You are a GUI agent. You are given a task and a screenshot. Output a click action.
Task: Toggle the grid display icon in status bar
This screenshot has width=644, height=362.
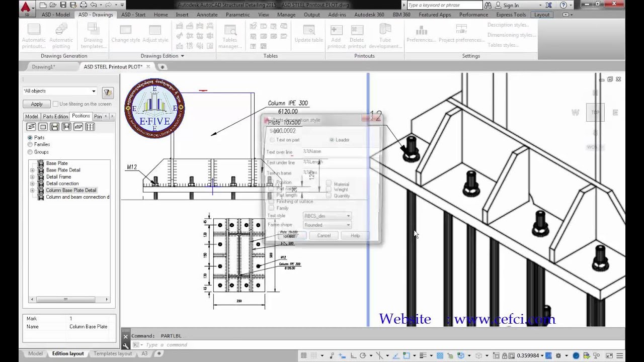(x=304, y=355)
